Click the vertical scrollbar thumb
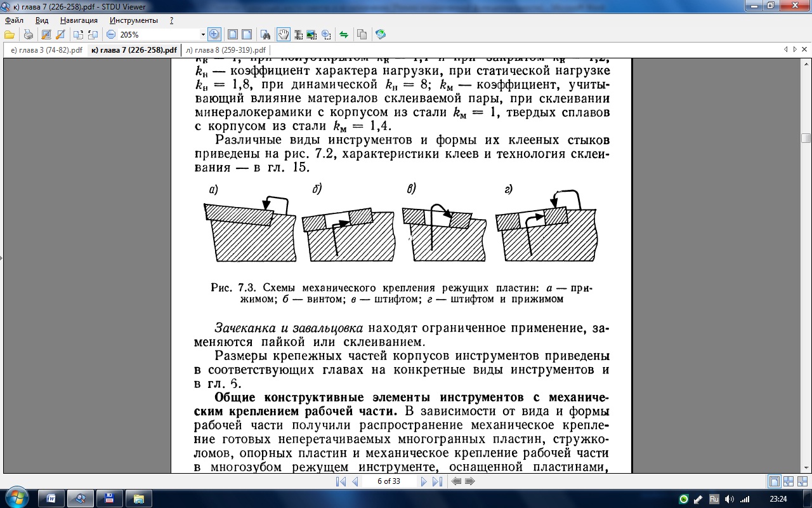Image resolution: width=812 pixels, height=508 pixels. [x=806, y=138]
